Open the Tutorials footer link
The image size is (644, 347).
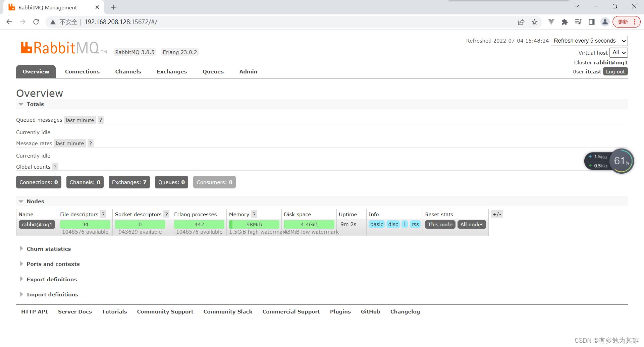point(114,311)
